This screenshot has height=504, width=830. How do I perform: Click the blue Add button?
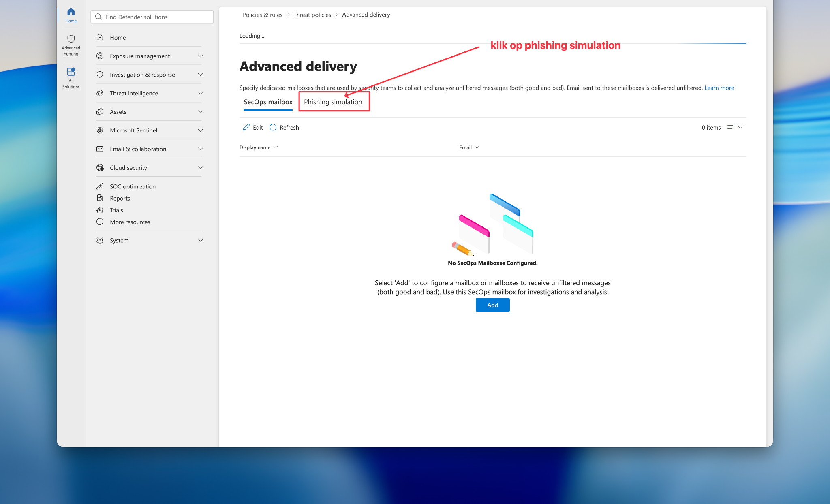pos(493,305)
